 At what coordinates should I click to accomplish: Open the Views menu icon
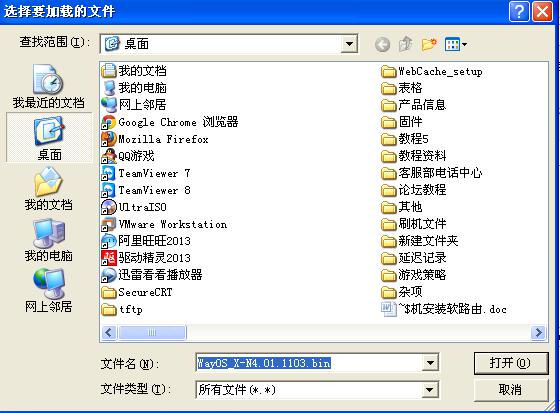[x=456, y=44]
